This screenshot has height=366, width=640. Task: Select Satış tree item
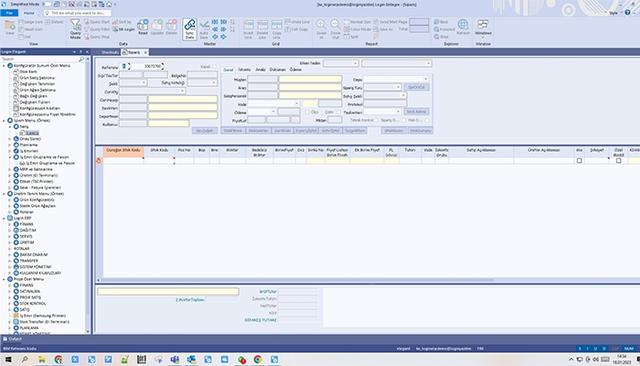(x=24, y=126)
